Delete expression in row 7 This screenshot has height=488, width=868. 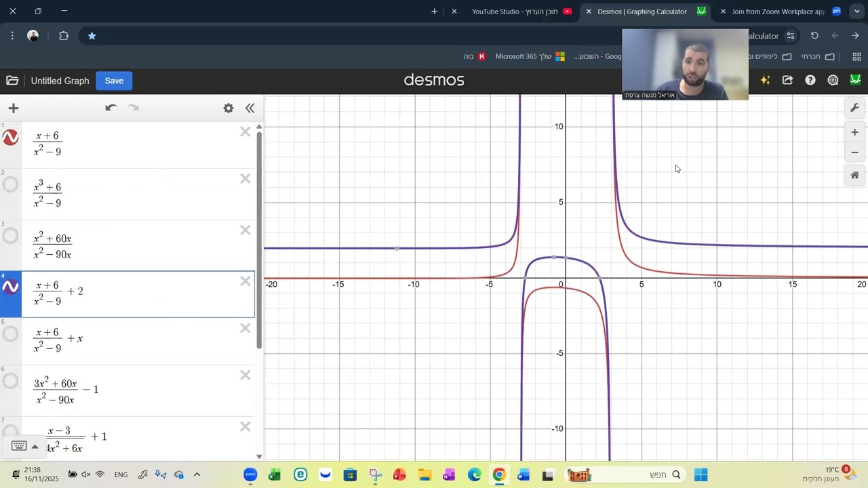[x=245, y=427]
